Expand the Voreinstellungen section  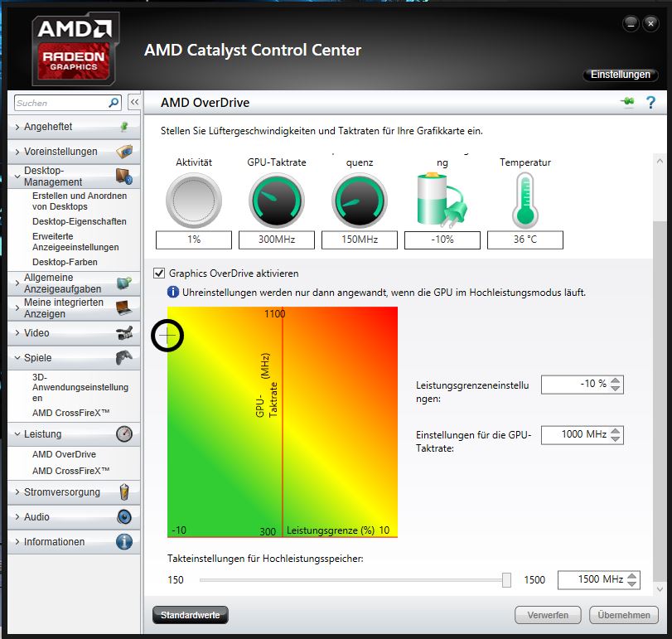[x=17, y=152]
